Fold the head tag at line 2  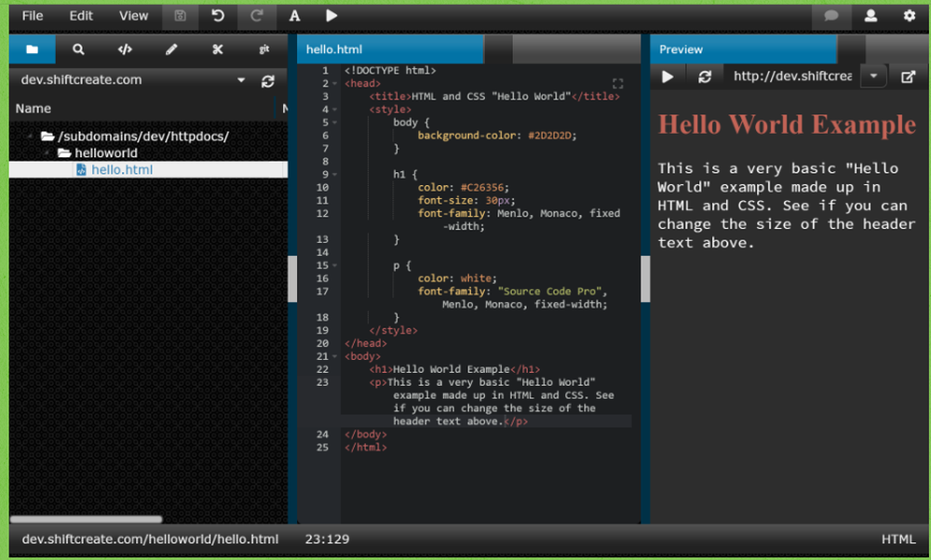[x=335, y=84]
